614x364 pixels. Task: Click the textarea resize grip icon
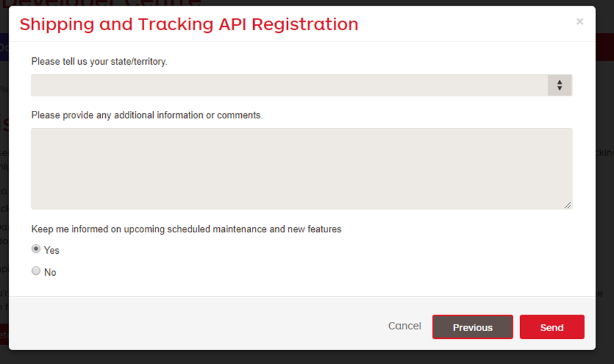pyautogui.click(x=567, y=205)
